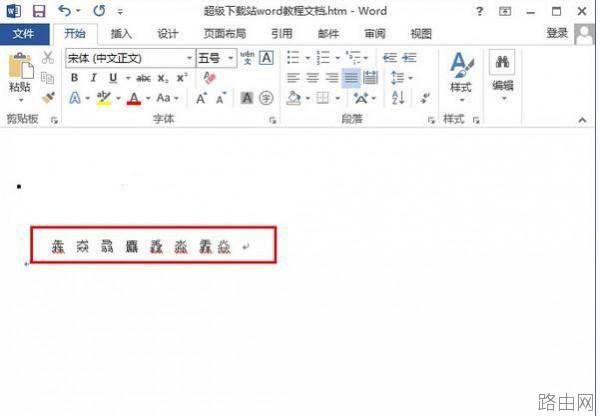Open font color dropdown arrow
Viewport: 600px width, 416px height.
(148, 99)
